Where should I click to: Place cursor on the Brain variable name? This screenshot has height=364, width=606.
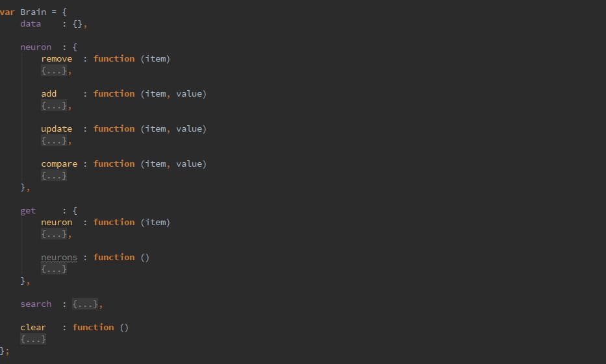[33, 12]
